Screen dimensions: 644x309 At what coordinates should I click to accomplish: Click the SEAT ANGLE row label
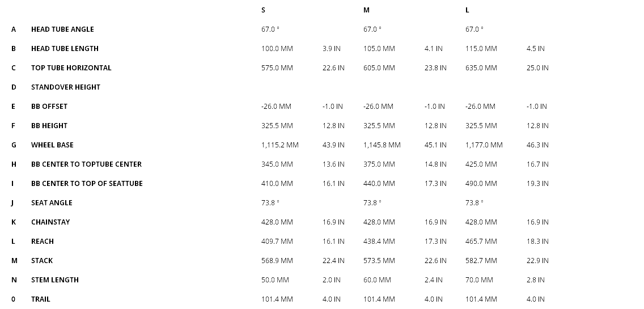(52, 203)
